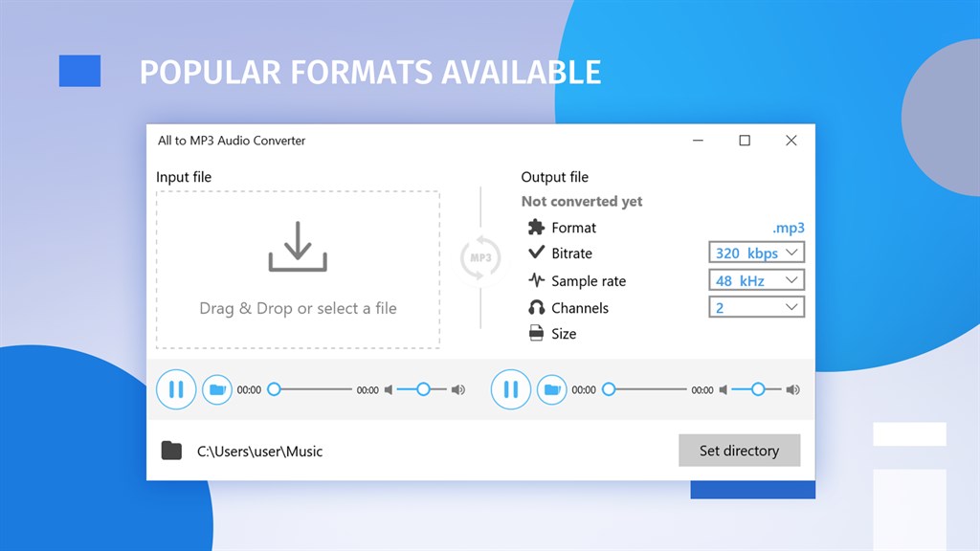Click the C:\Users\user\Music path text
980x551 pixels.
260,452
